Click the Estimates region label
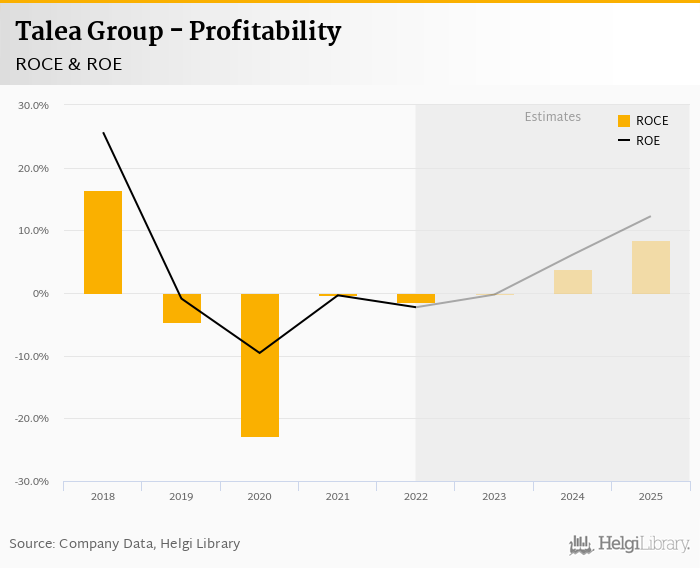The image size is (700, 568). click(552, 117)
